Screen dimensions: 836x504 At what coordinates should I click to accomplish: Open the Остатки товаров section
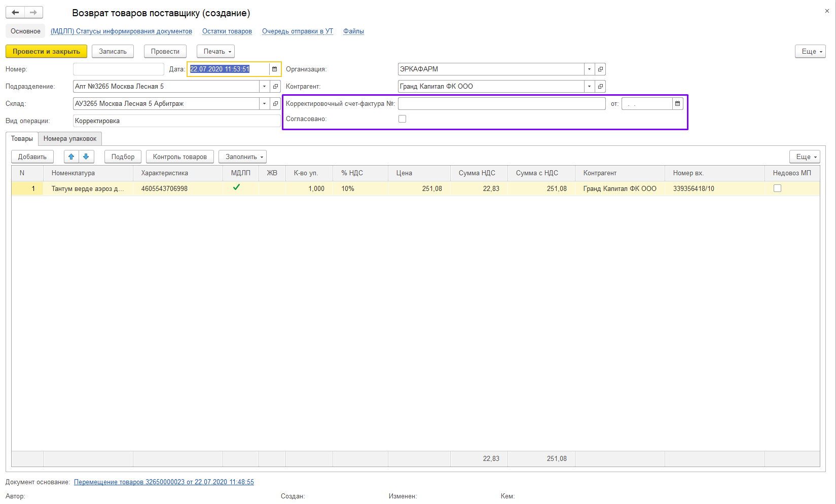click(x=227, y=31)
